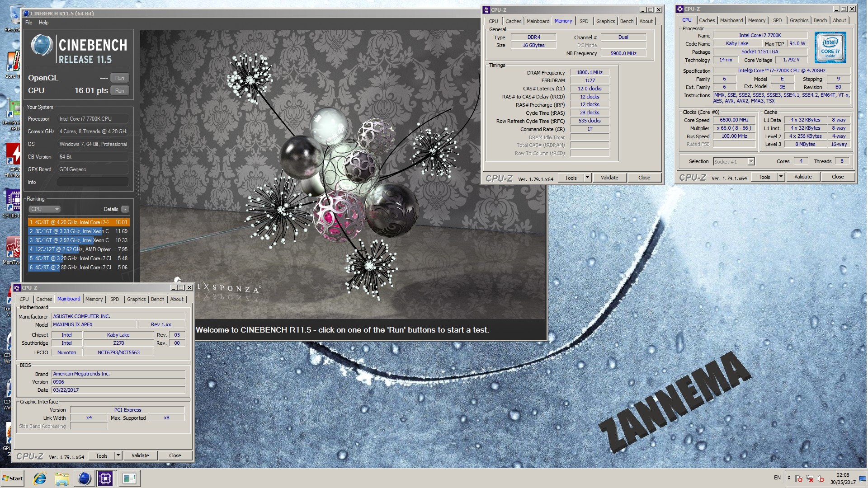Open the File menu in Cinebench
The height and width of the screenshot is (488, 868).
(29, 23)
